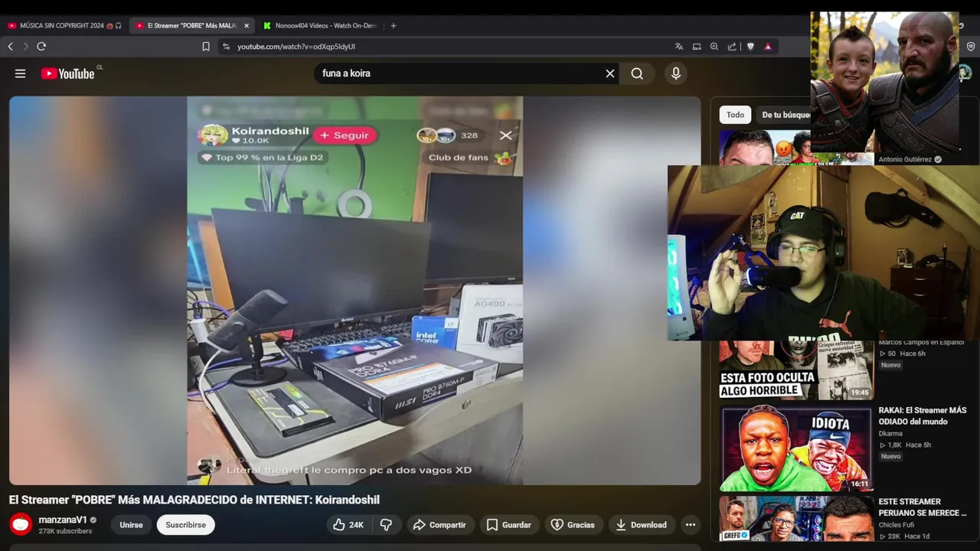This screenshot has width=980, height=551.
Task: Open a new browser tab
Action: click(394, 25)
